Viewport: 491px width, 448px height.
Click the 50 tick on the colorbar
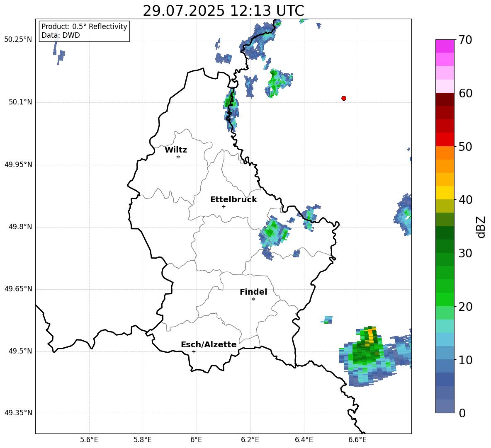(465, 147)
